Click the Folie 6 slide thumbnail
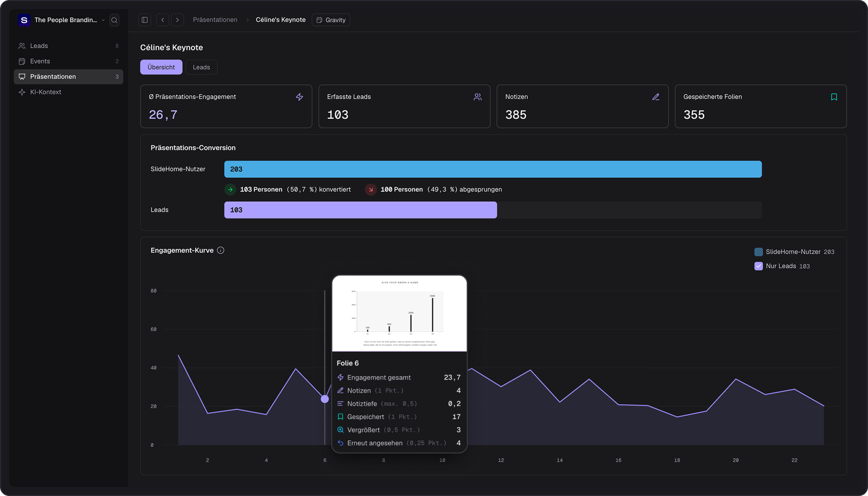 pyautogui.click(x=399, y=313)
